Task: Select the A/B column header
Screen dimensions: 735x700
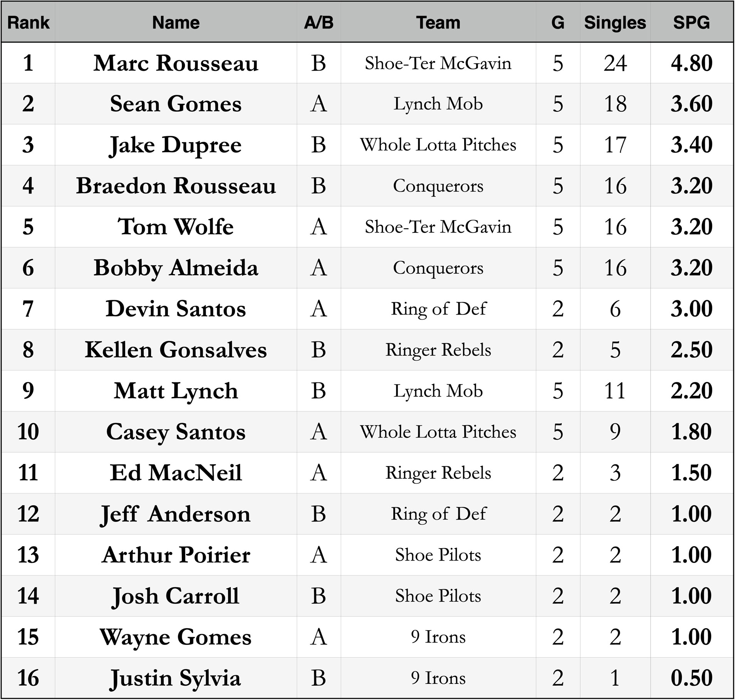Action: (319, 22)
